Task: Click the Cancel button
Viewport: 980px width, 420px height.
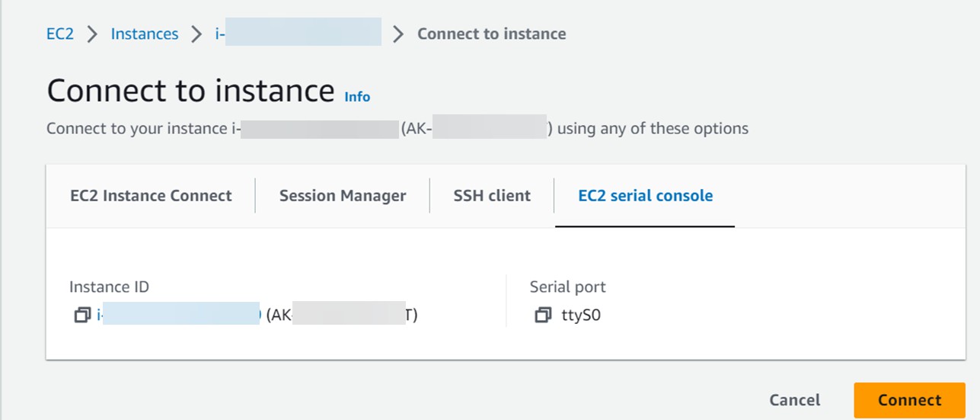Action: tap(795, 400)
